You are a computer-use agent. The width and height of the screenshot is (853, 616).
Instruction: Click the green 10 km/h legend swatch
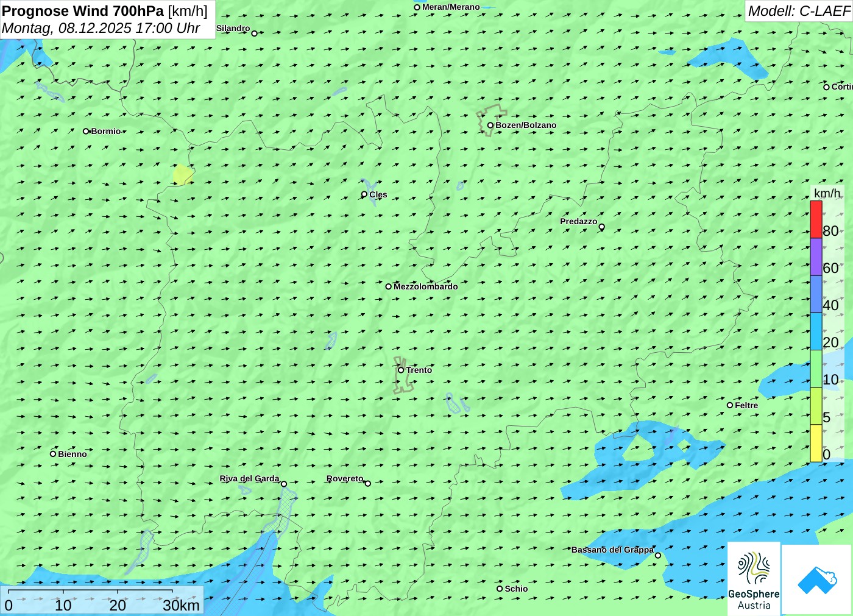pos(816,369)
